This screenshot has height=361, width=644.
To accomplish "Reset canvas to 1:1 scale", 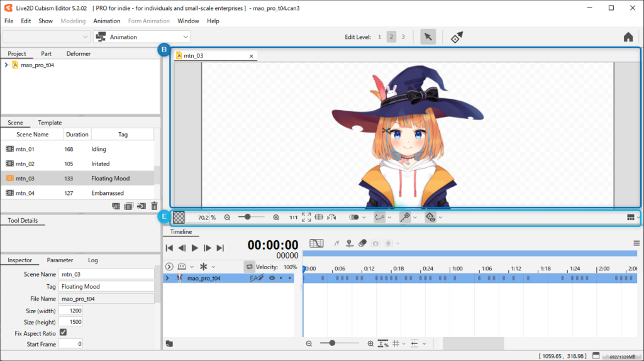I will pyautogui.click(x=293, y=218).
